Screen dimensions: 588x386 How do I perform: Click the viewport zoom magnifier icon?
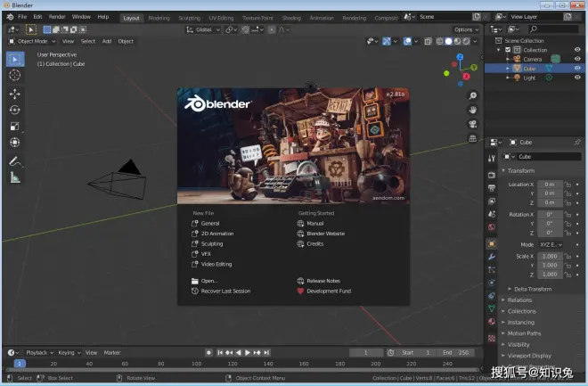tap(473, 96)
